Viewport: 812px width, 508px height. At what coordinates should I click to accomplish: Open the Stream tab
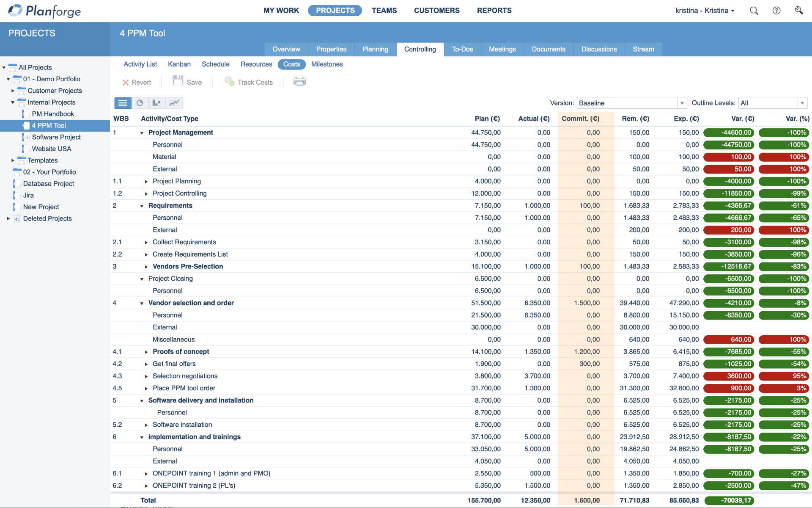(x=643, y=49)
